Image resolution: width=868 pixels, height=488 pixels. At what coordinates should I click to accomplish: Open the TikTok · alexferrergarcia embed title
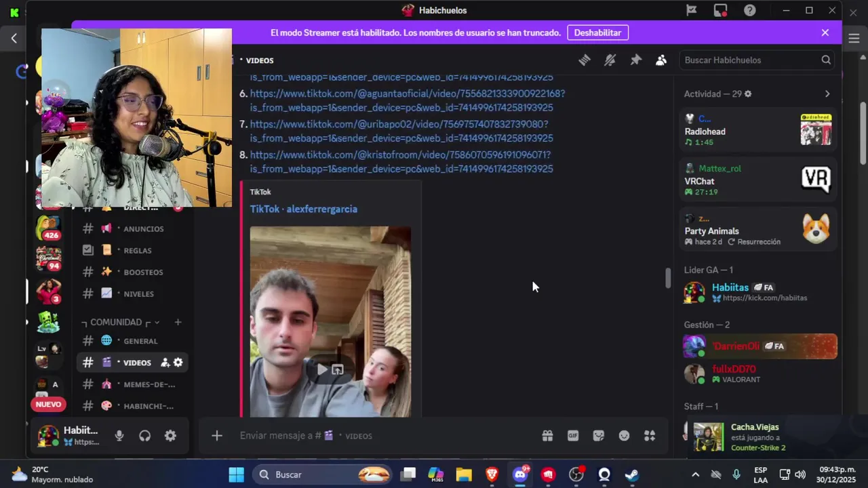pyautogui.click(x=303, y=209)
